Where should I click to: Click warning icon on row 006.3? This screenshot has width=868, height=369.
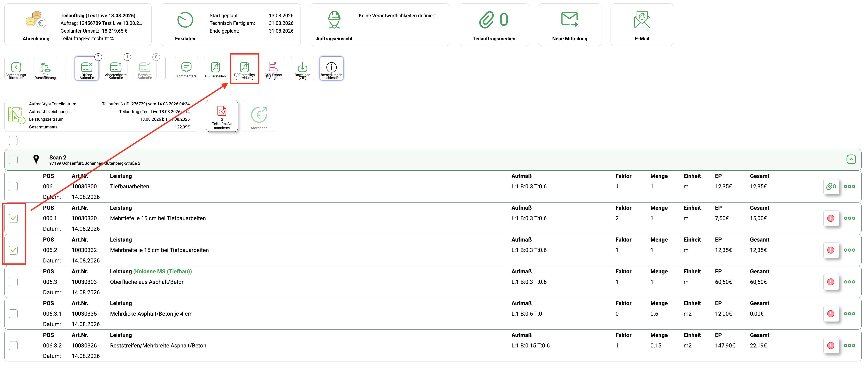click(831, 282)
